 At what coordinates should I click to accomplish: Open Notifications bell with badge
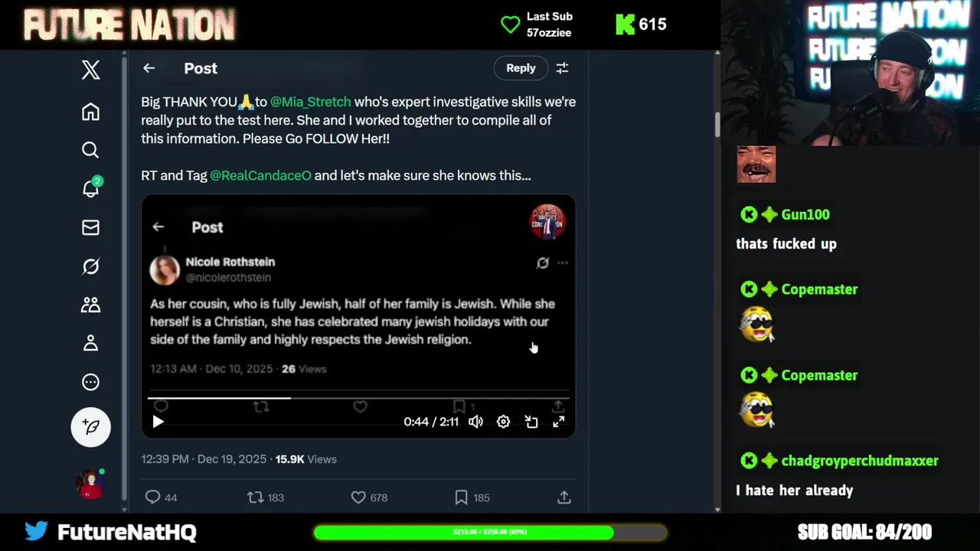pos(91,187)
